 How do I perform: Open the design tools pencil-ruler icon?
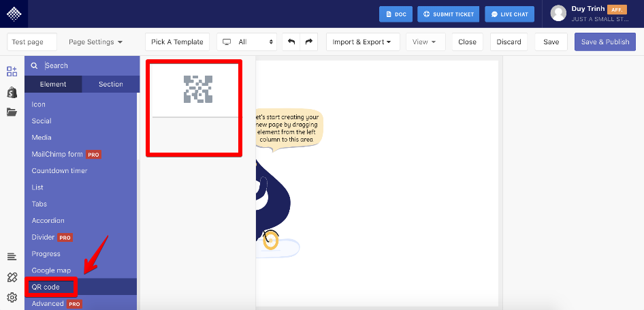pos(12,277)
